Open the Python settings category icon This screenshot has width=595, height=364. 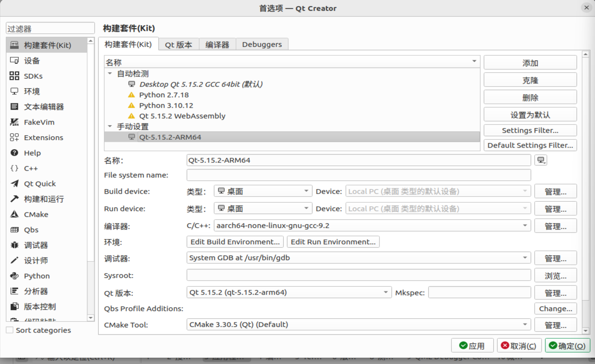coord(14,276)
